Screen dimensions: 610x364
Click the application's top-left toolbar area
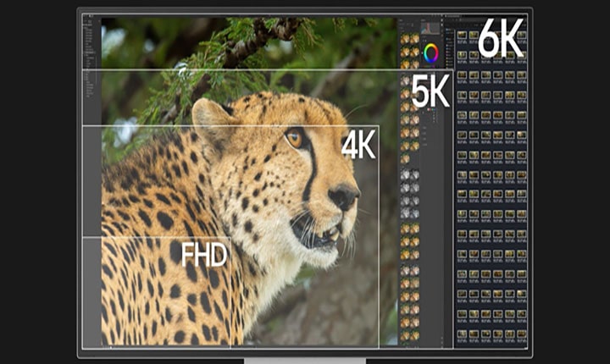(90, 19)
